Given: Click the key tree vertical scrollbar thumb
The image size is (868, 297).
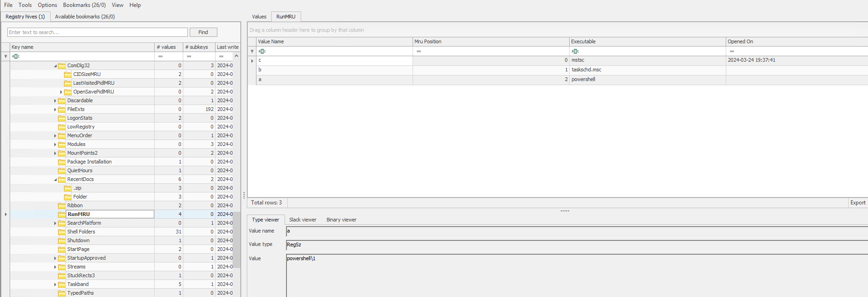Looking at the screenshot, I should point(237,239).
